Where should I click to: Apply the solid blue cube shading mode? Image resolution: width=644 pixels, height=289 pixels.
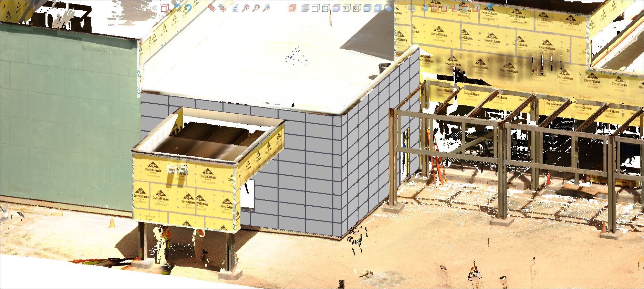point(367,8)
